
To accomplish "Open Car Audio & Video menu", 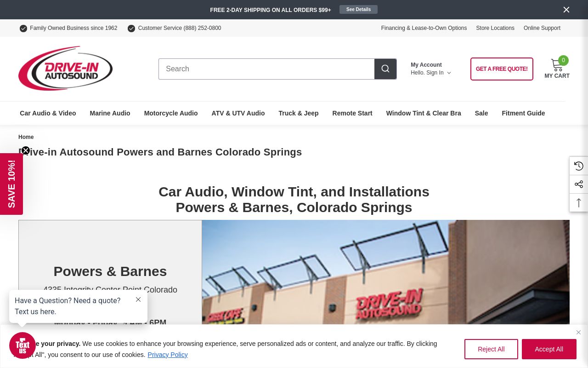I will coord(48,113).
